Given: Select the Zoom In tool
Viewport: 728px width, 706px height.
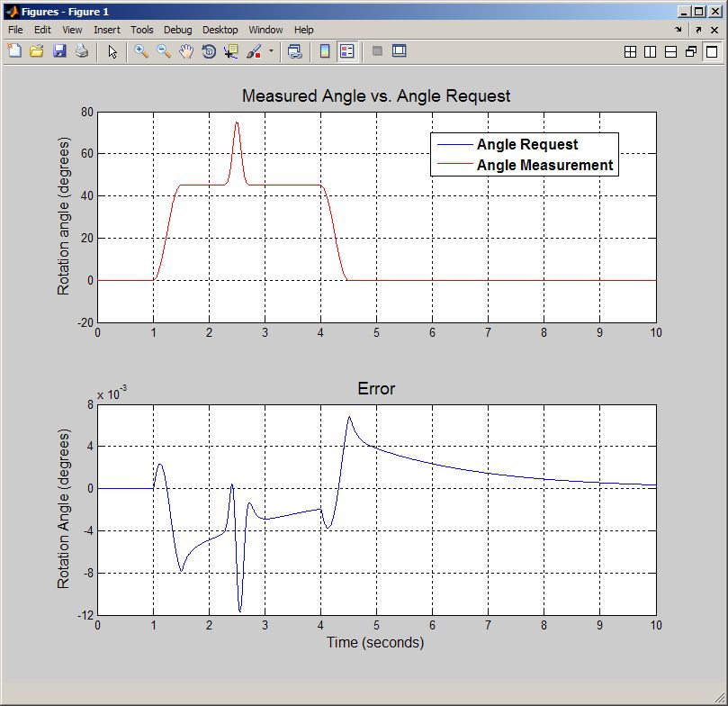Looking at the screenshot, I should coord(141,51).
